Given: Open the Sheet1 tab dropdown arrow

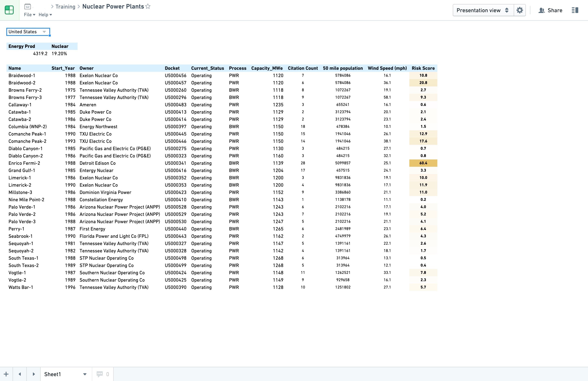Looking at the screenshot, I should [85, 374].
